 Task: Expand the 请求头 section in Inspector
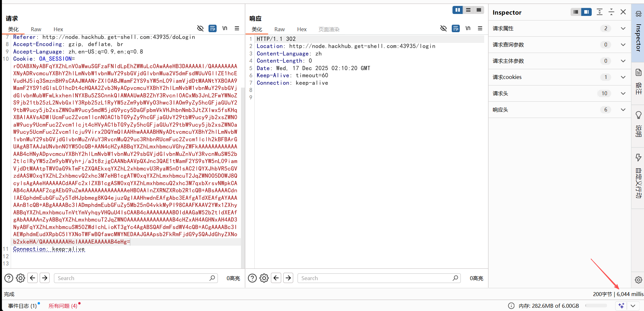tap(623, 93)
